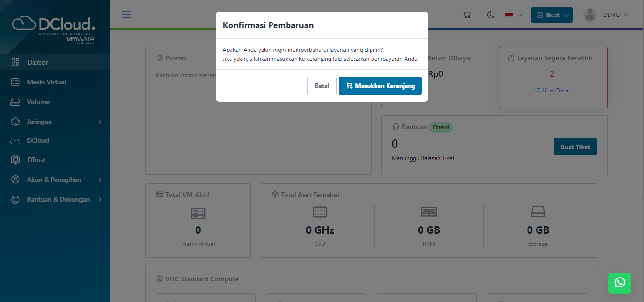This screenshot has height=302, width=644.
Task: Click the DTrust shield icon
Action: [x=16, y=160]
